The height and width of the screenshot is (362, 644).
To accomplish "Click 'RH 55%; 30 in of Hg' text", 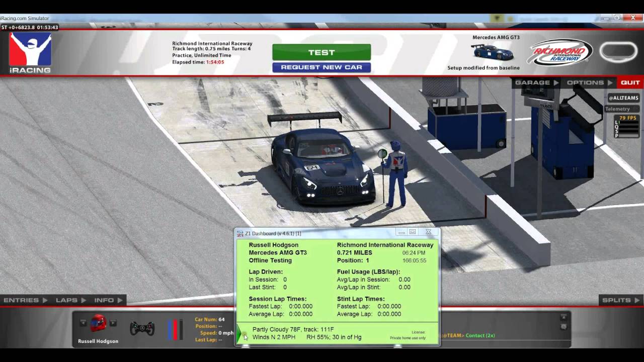I will 334,337.
